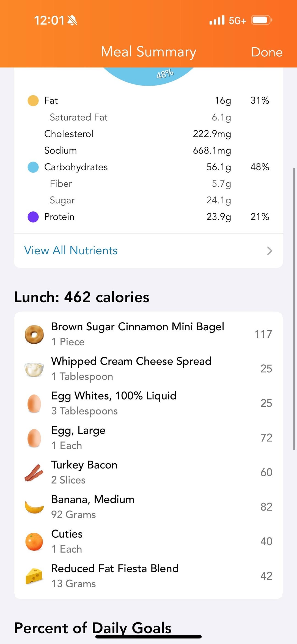Tap the muted bell icon beside the time
This screenshot has width=297, height=644.
click(72, 20)
